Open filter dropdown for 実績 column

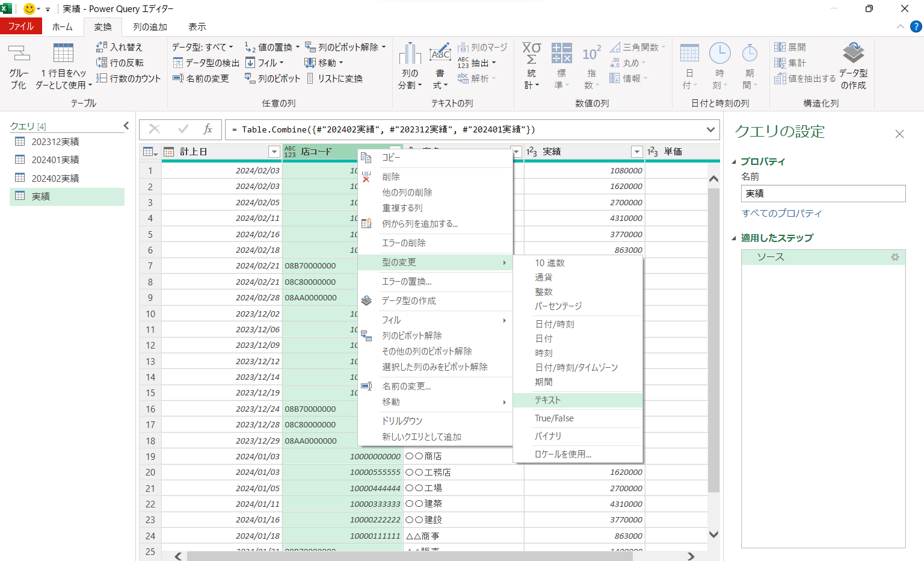click(x=637, y=152)
